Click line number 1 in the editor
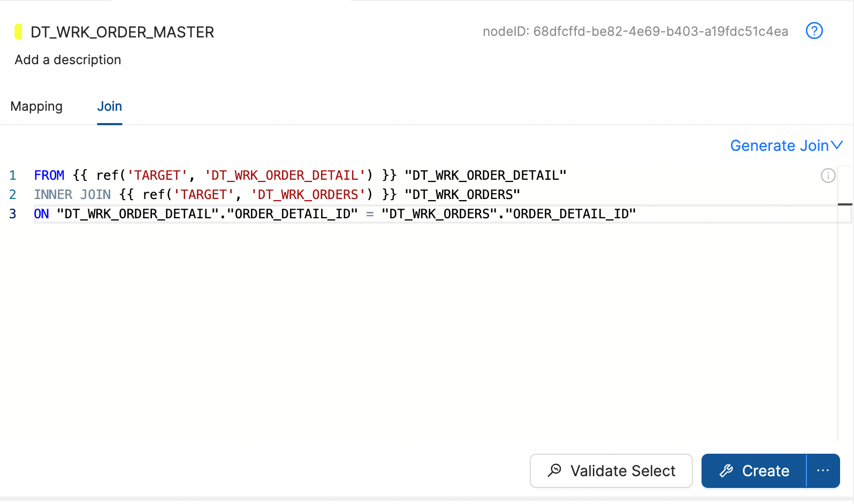The image size is (854, 504). tap(12, 175)
